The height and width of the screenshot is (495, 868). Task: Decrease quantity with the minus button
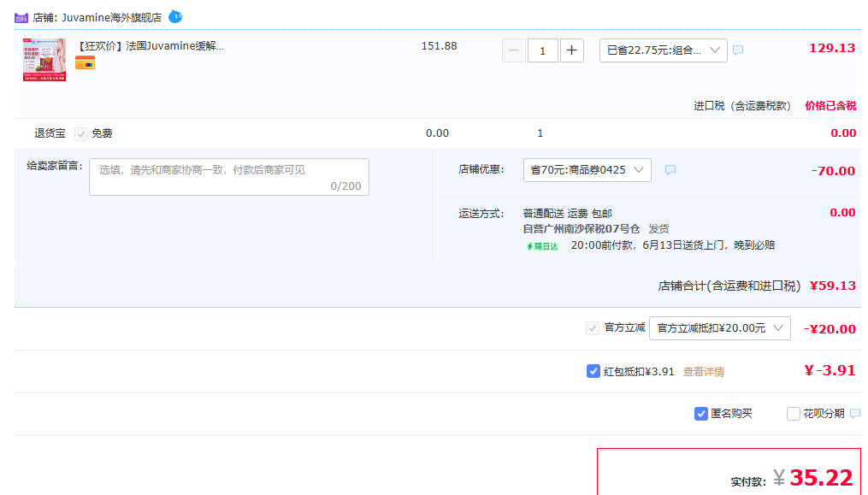[x=514, y=51]
